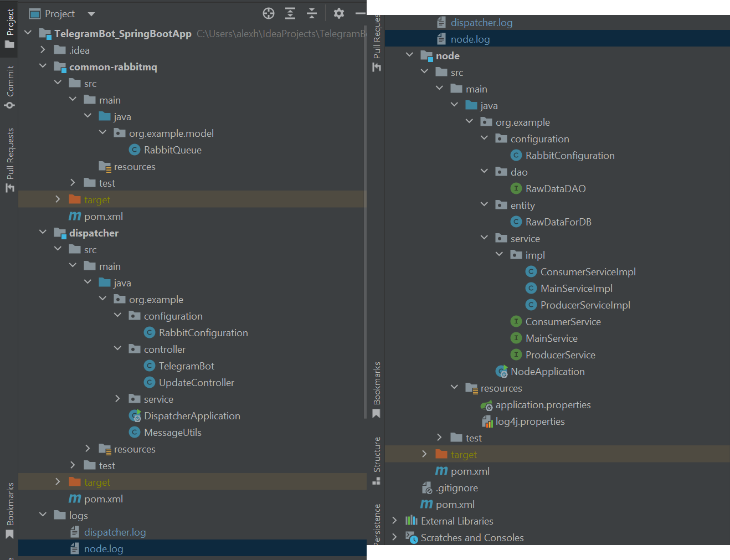
Task: Expand the .idea folder
Action: pyautogui.click(x=43, y=49)
